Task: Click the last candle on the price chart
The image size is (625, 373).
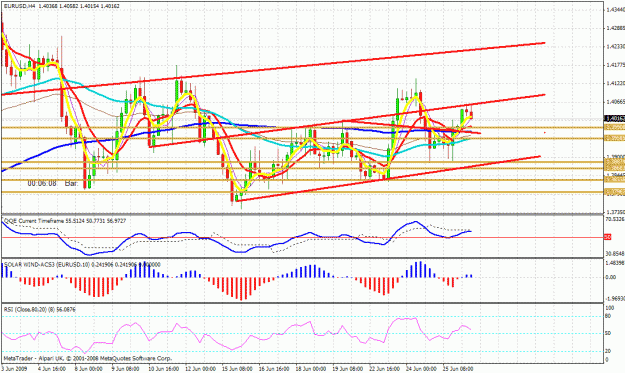Action: pos(472,114)
